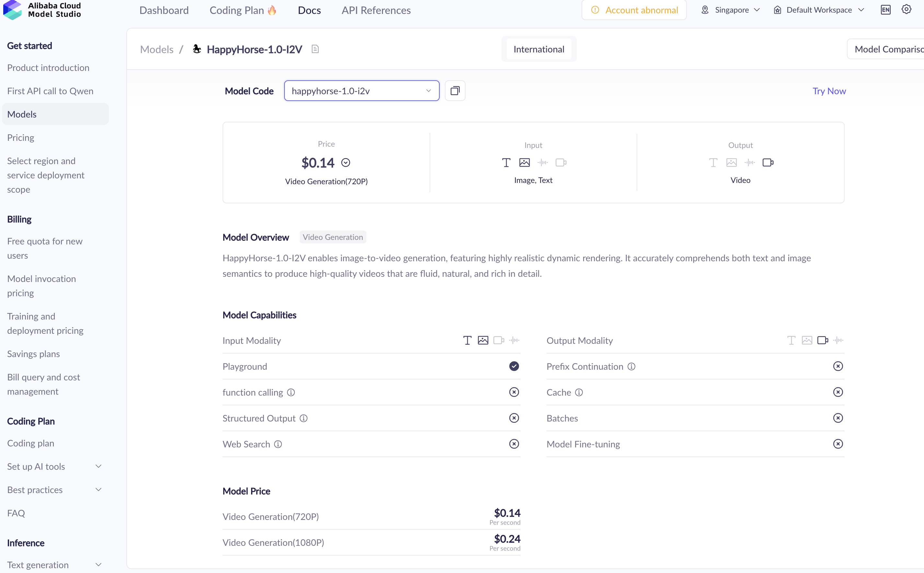This screenshot has width=924, height=573.
Task: Go to Models in the breadcrumb
Action: coord(156,49)
